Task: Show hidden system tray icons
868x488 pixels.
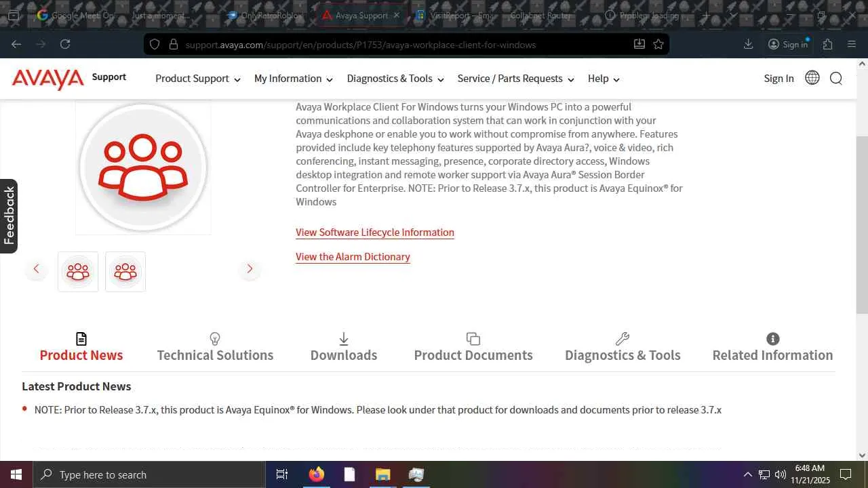Action: point(747,474)
